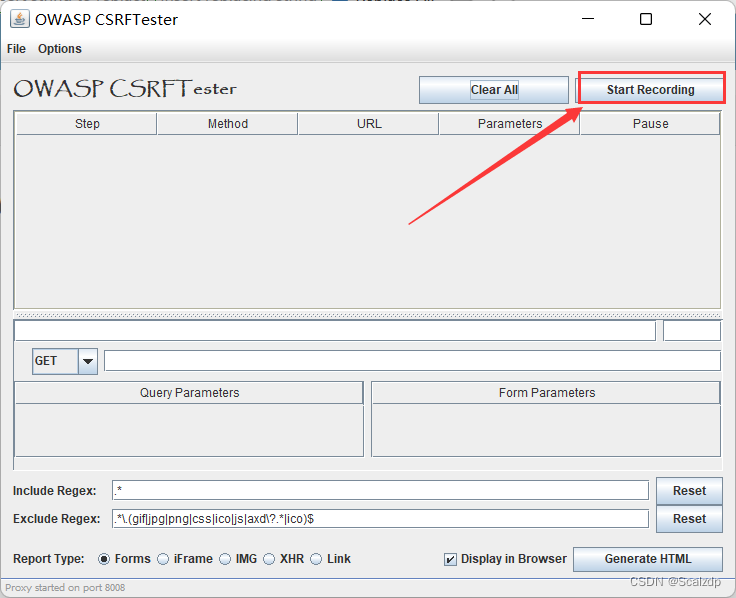
Task: Minimize the OWASP CSRFTester window
Action: (588, 19)
